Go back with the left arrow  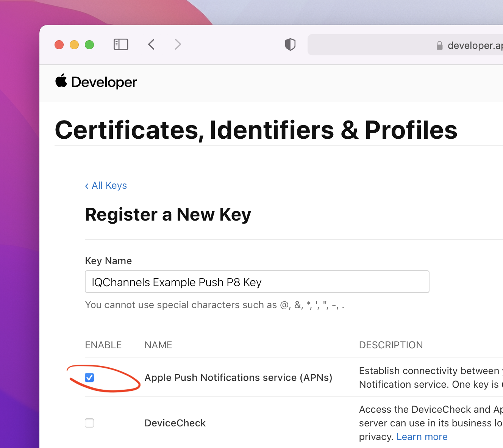[151, 45]
